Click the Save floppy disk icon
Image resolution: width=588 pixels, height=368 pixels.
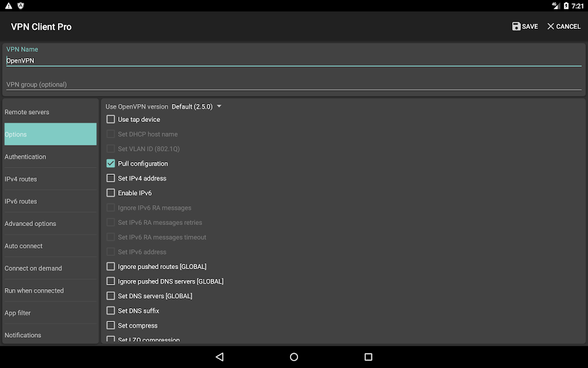coord(516,26)
